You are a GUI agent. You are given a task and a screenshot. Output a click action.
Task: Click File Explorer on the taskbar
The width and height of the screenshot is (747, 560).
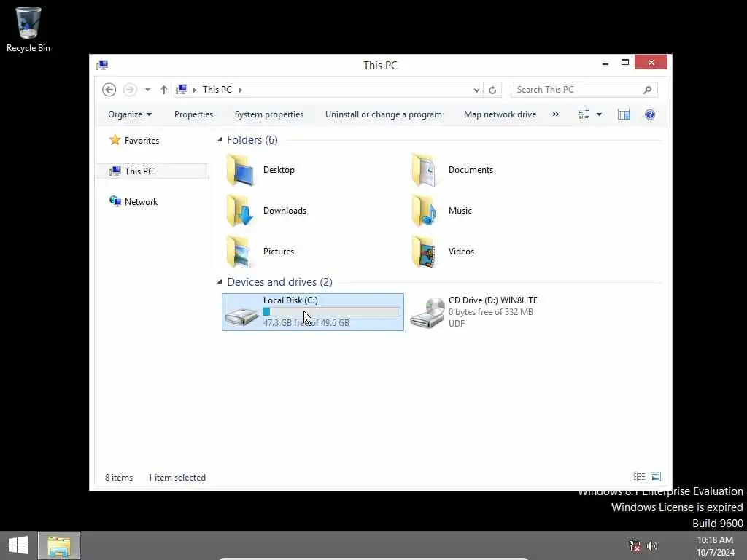(x=59, y=545)
